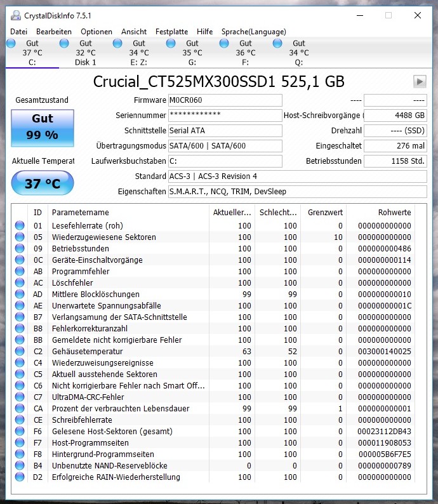Click status icon of Fehlerkorrekturanzahl row
Viewport: 438px width, 504px height.
[20, 328]
